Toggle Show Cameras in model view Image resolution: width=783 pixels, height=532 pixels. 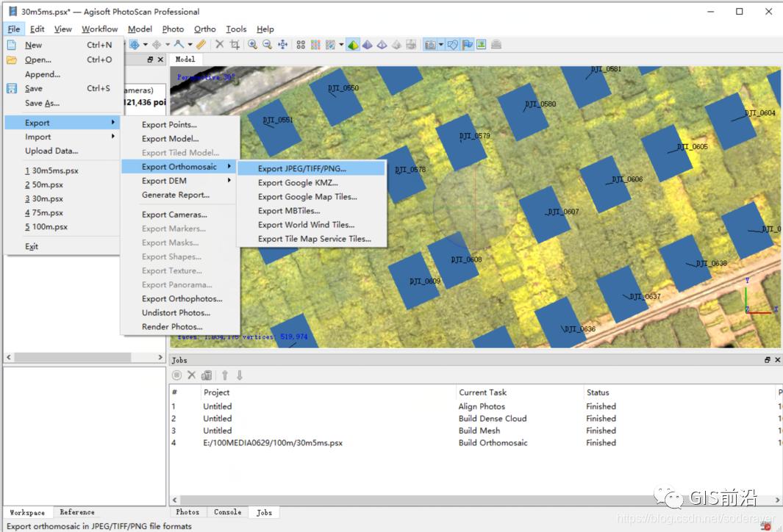pos(431,45)
